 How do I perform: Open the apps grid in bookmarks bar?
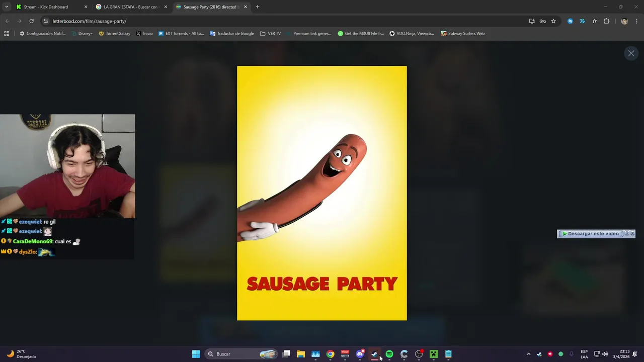(x=7, y=34)
